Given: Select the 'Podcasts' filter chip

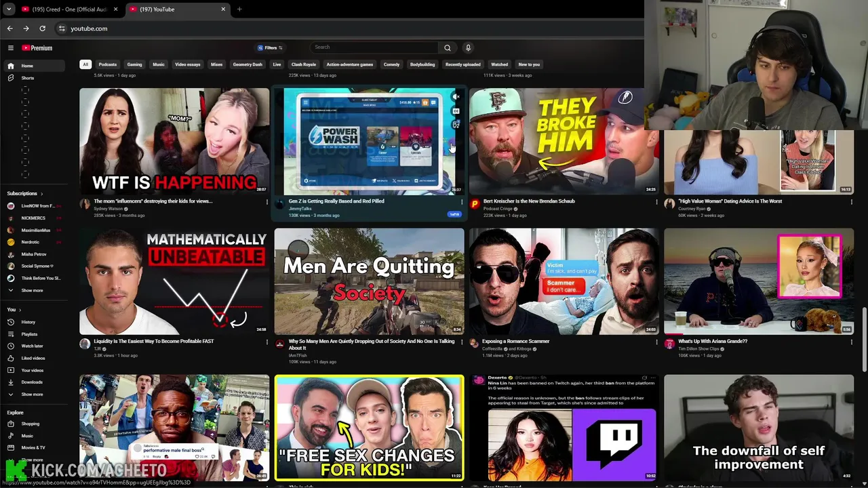Looking at the screenshot, I should [107, 64].
